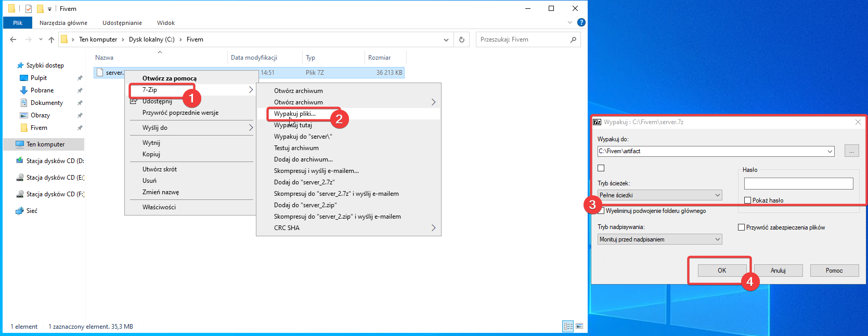Open the Widok ribbon tab
Image resolution: width=868 pixels, height=336 pixels.
click(166, 23)
